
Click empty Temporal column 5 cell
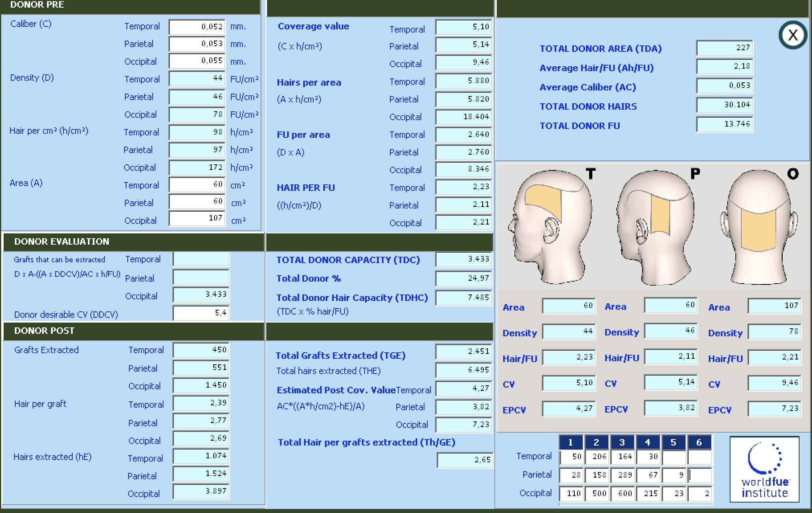[674, 457]
